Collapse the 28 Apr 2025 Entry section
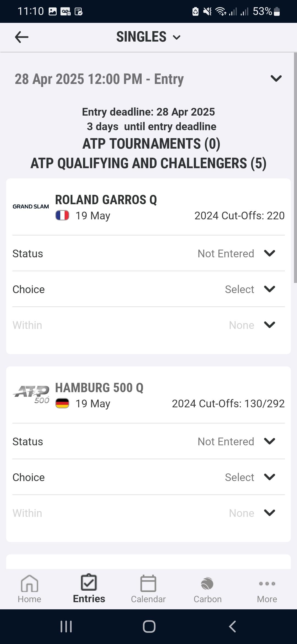 [276, 79]
